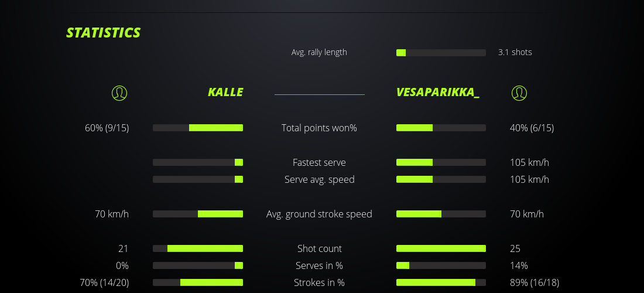Click Kalle's Avg. ground stroke speed bar
This screenshot has width=644, height=293.
198,214
